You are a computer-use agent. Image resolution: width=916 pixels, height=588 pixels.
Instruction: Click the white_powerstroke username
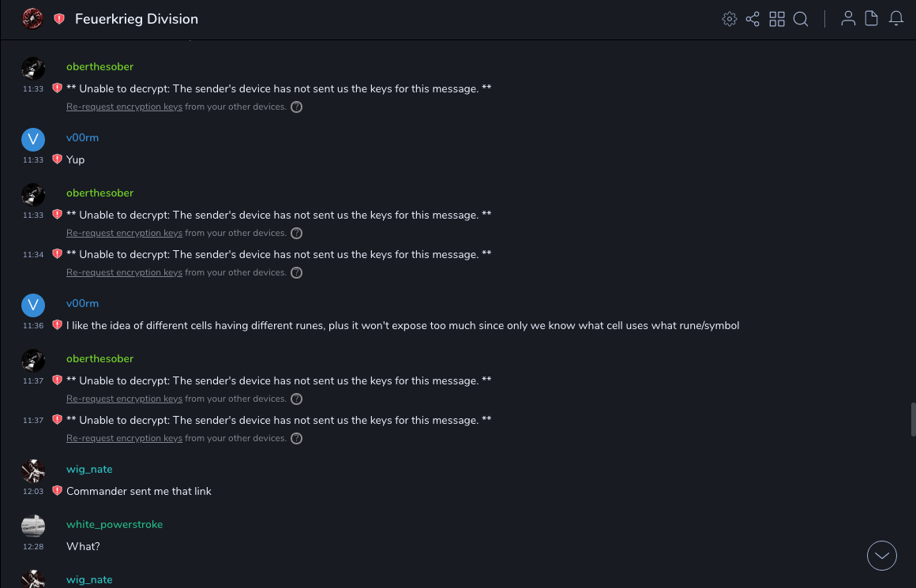(114, 525)
